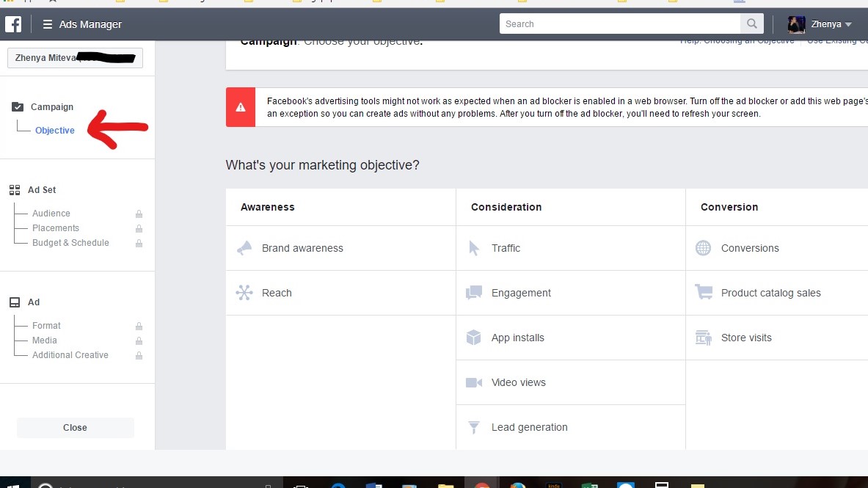868x488 pixels.
Task: Click the search magnifier button
Action: point(752,23)
